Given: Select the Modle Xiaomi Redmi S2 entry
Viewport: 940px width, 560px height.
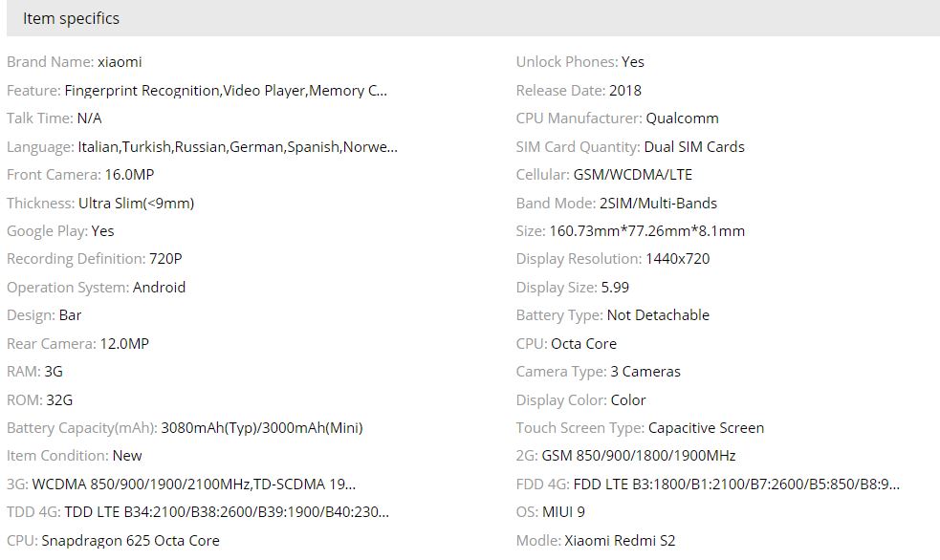Looking at the screenshot, I should 620,541.
